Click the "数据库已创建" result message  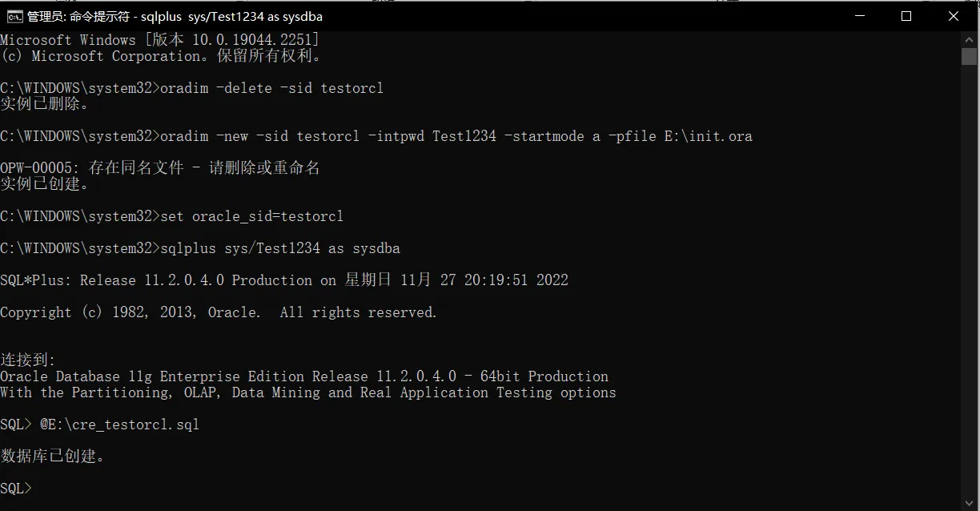[x=52, y=457]
